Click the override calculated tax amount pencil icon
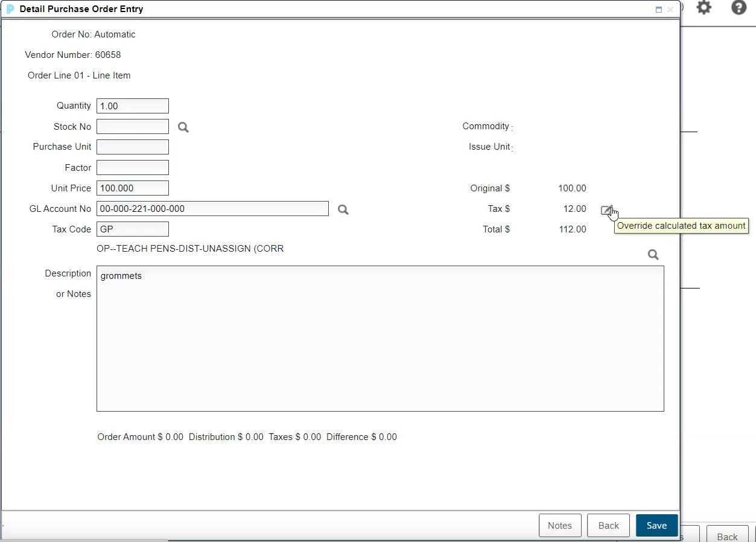This screenshot has height=542, width=756. (607, 210)
